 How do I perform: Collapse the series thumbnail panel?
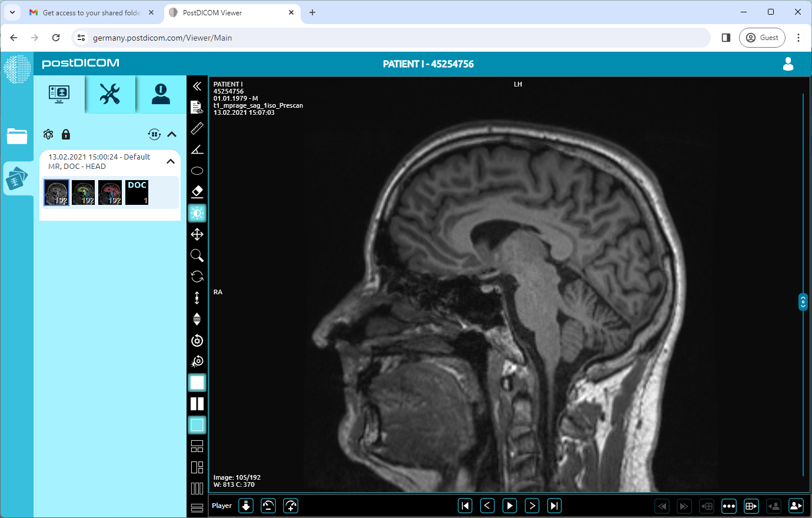[172, 134]
